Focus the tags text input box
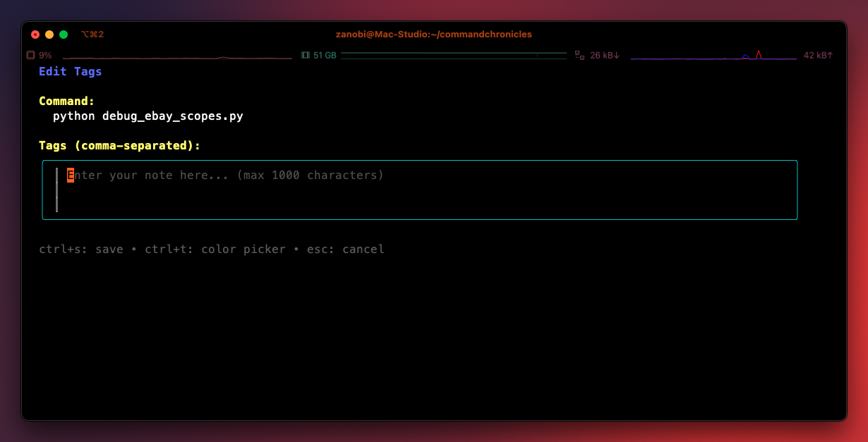 pos(420,190)
